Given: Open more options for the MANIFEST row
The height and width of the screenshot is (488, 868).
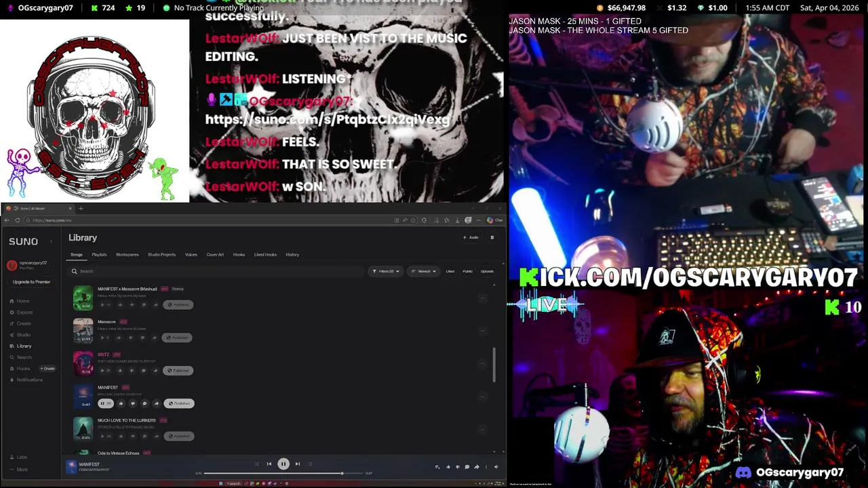Looking at the screenshot, I should pyautogui.click(x=483, y=396).
